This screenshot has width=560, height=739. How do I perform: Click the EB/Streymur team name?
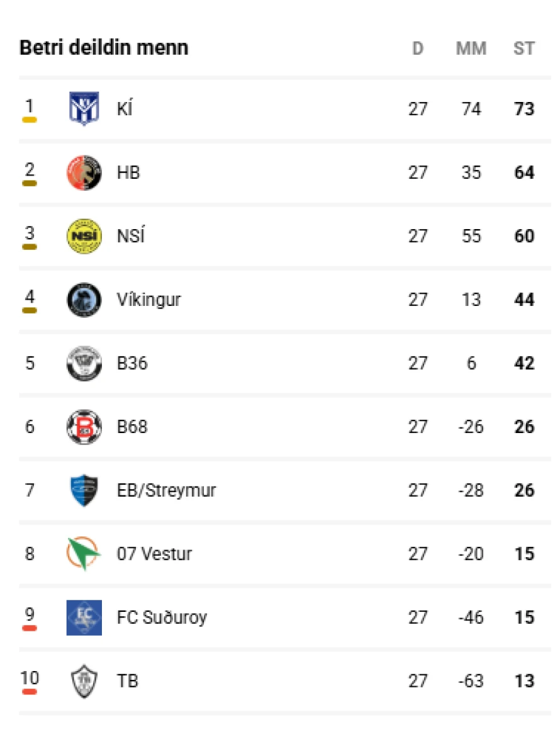point(166,490)
